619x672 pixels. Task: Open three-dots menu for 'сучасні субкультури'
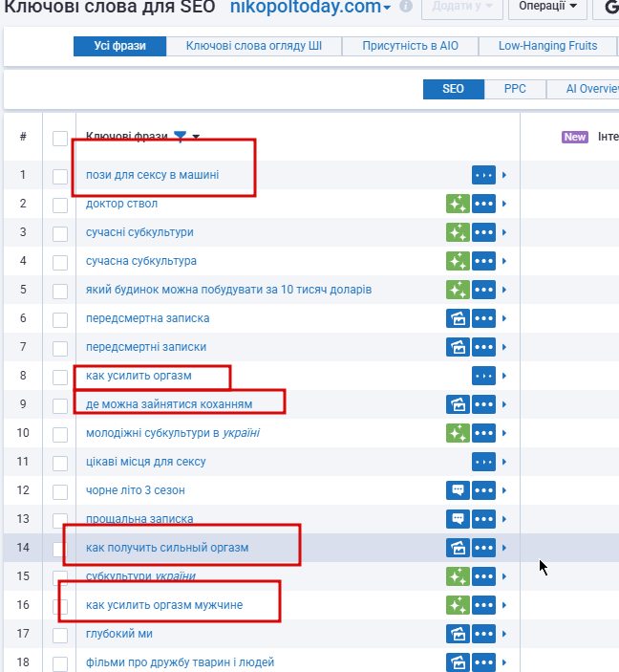point(483,232)
